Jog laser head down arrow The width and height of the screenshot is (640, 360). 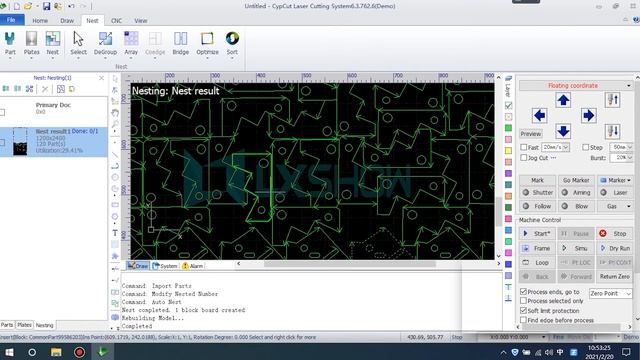(563, 131)
